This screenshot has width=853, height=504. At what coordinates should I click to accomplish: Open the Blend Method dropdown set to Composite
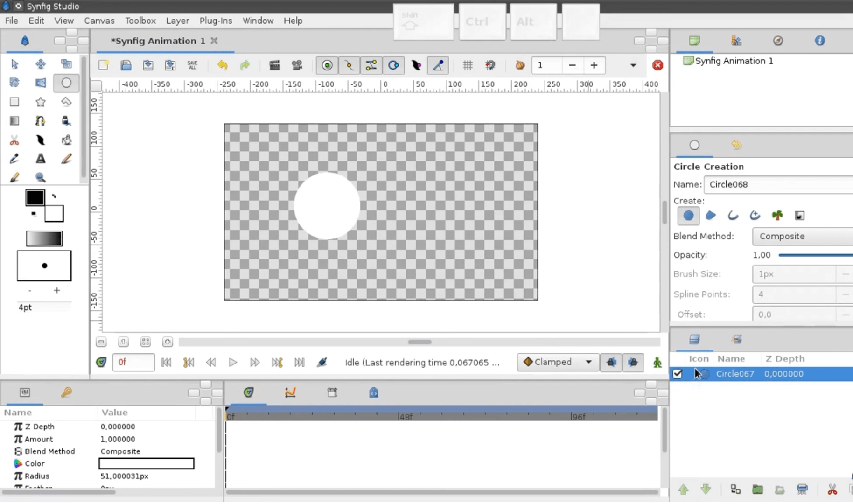[802, 237]
